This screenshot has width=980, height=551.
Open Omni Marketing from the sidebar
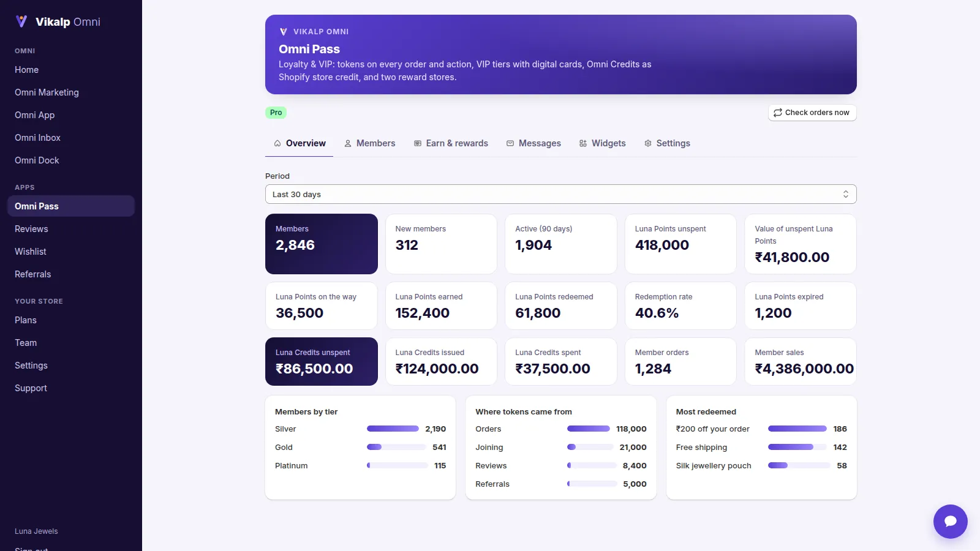71,92
